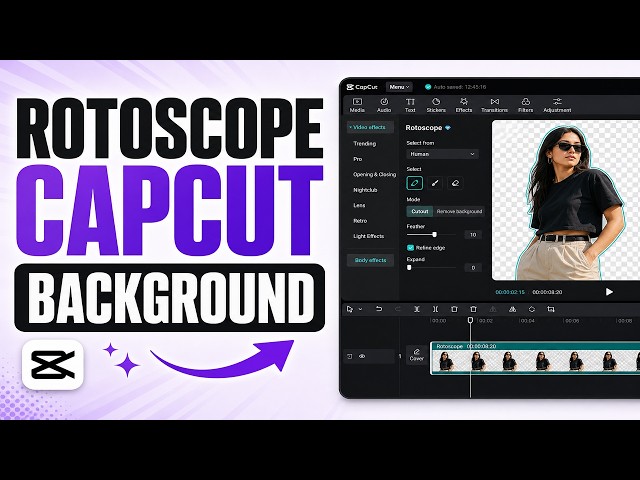Expand the Body effects section
Viewport: 640px width, 480px height.
click(x=370, y=260)
